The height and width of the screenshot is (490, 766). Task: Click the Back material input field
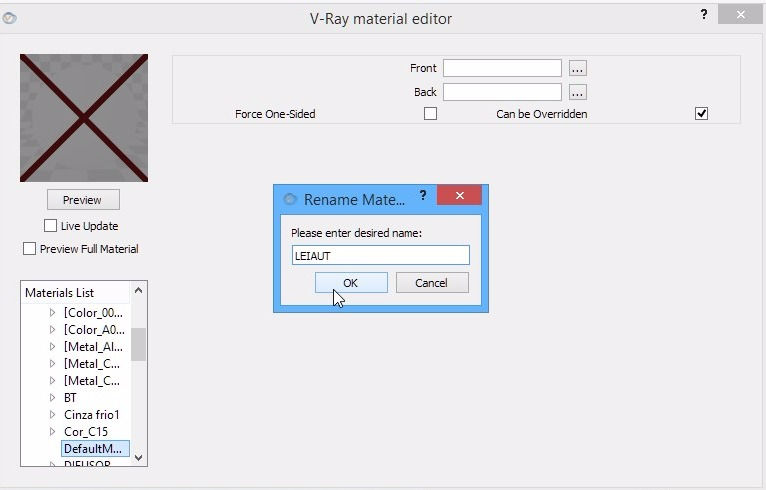tap(502, 92)
